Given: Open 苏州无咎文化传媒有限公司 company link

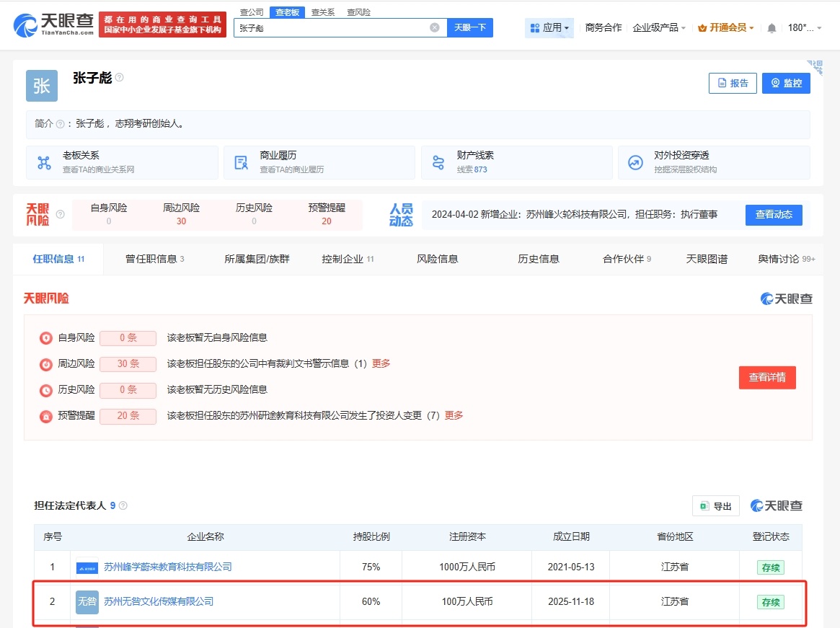Looking at the screenshot, I should click(159, 601).
